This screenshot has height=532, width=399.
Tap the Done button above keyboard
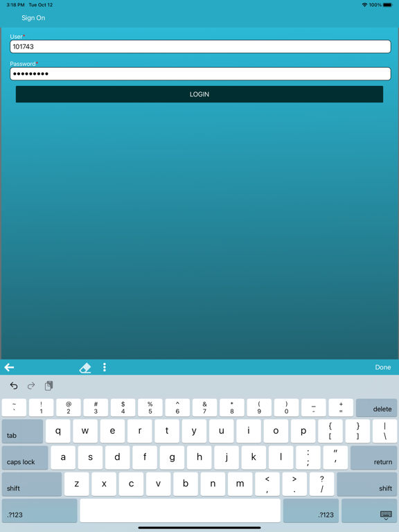tap(382, 367)
